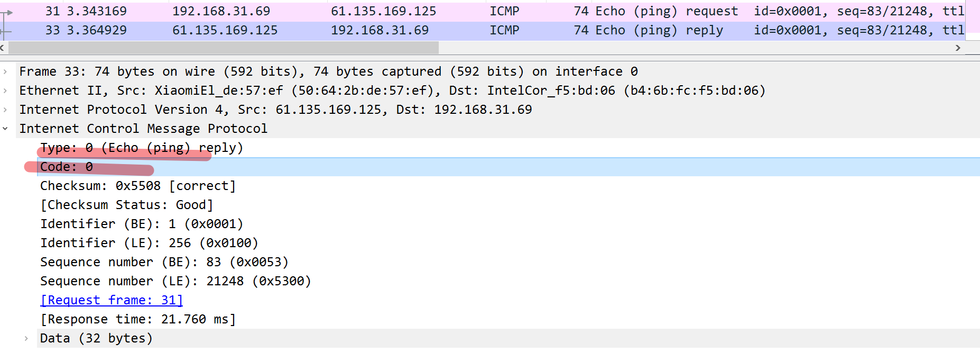Click the packet list horizontal scrollbar thumb
Viewport: 980px width, 352px height.
[223, 48]
